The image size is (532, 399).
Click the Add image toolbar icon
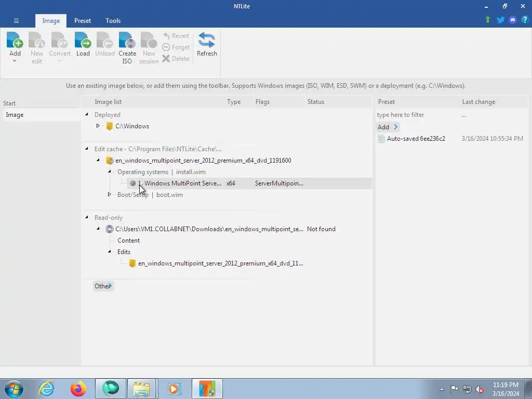[x=15, y=40]
